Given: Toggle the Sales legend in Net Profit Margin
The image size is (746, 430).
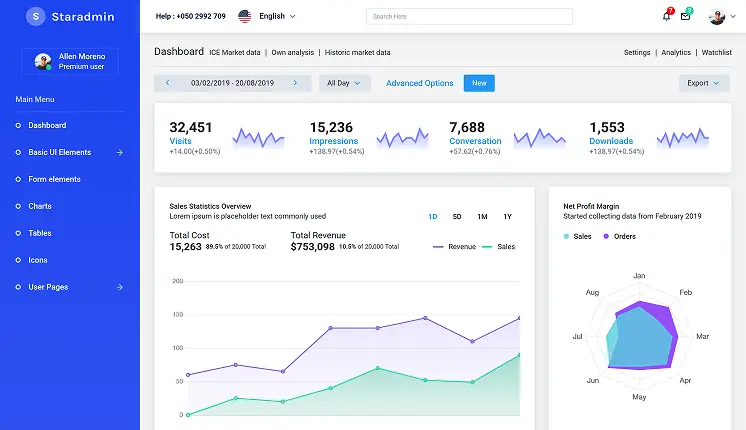Looking at the screenshot, I should (578, 236).
